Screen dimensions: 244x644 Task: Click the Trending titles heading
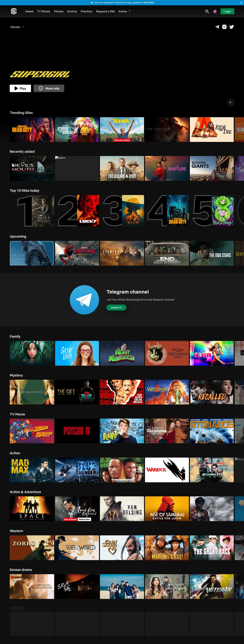point(21,113)
